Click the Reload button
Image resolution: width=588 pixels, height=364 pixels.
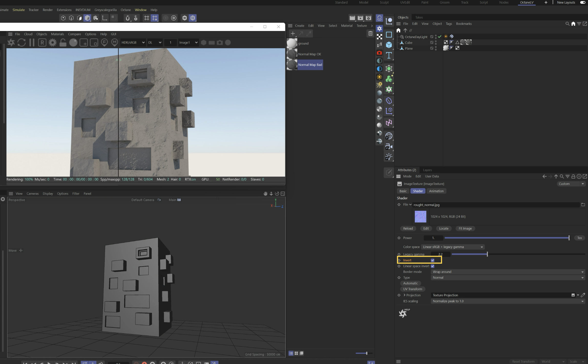click(408, 229)
